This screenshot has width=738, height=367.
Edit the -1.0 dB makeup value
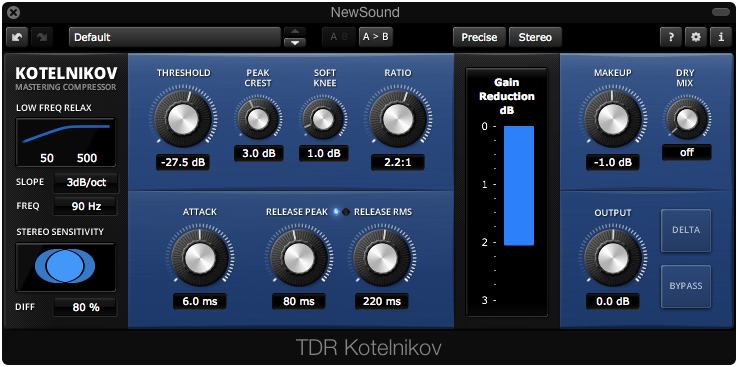[x=612, y=162]
